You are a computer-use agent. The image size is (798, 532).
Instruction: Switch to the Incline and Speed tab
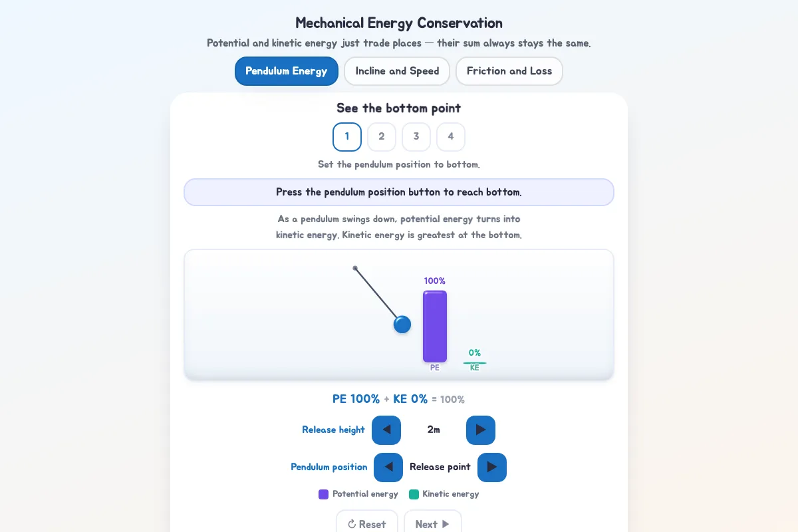click(x=397, y=71)
